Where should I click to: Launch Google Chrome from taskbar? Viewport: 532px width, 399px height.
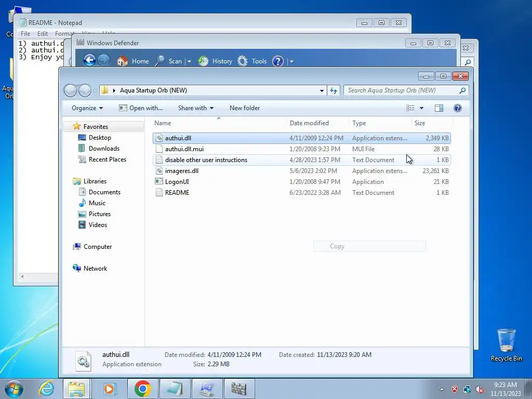[x=142, y=389]
